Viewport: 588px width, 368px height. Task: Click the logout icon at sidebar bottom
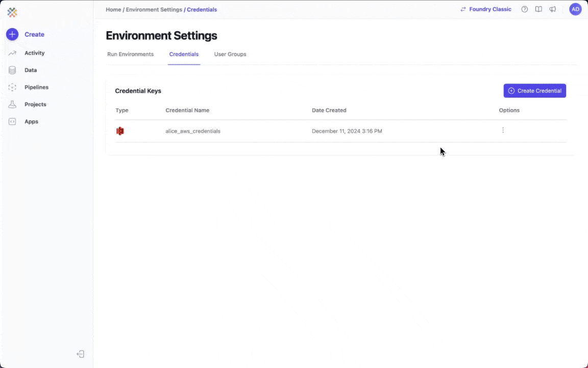point(80,354)
